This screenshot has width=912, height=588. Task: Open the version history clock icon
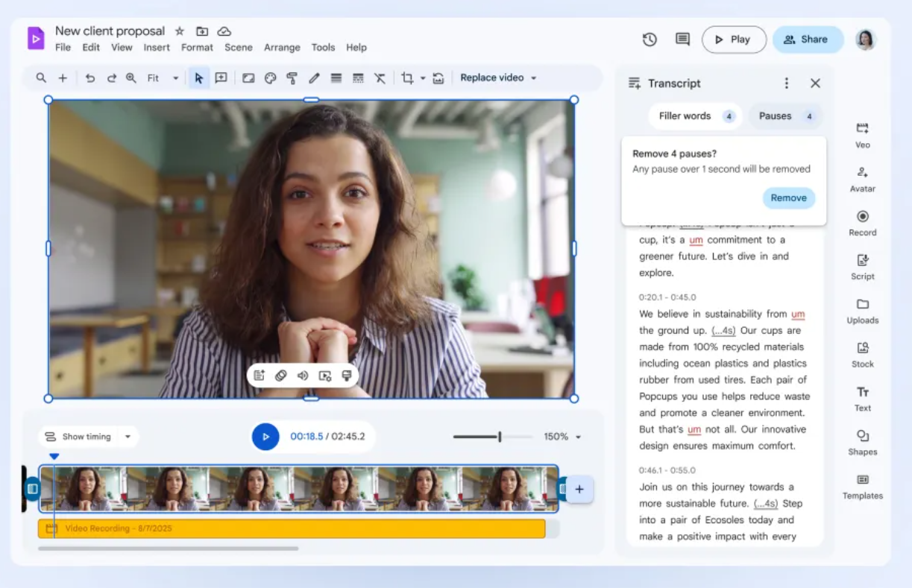[x=650, y=39]
